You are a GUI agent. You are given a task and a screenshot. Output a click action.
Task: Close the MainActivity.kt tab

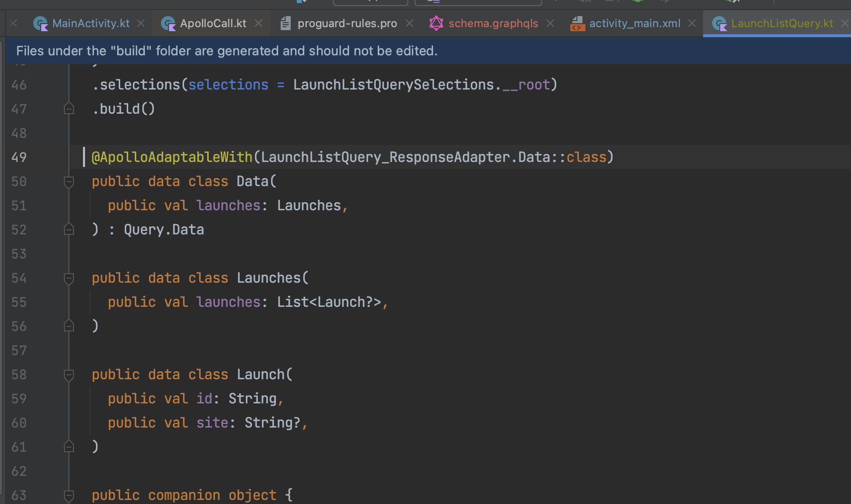(x=141, y=23)
